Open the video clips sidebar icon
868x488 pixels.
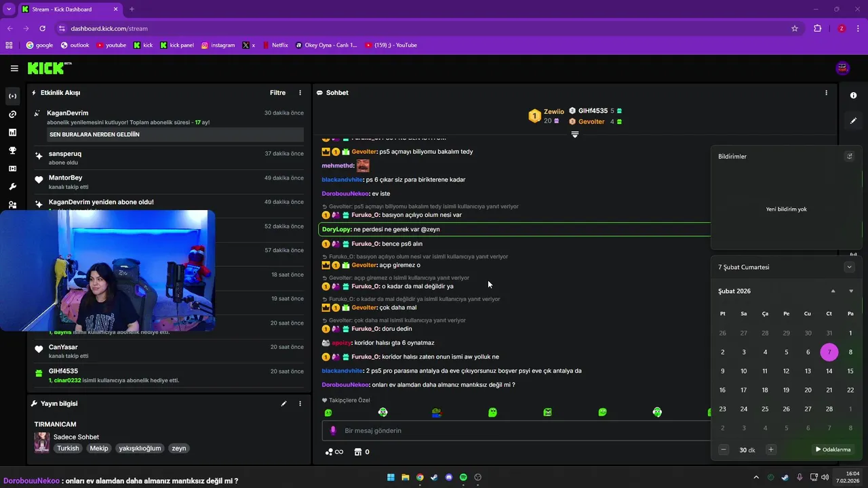tap(13, 169)
